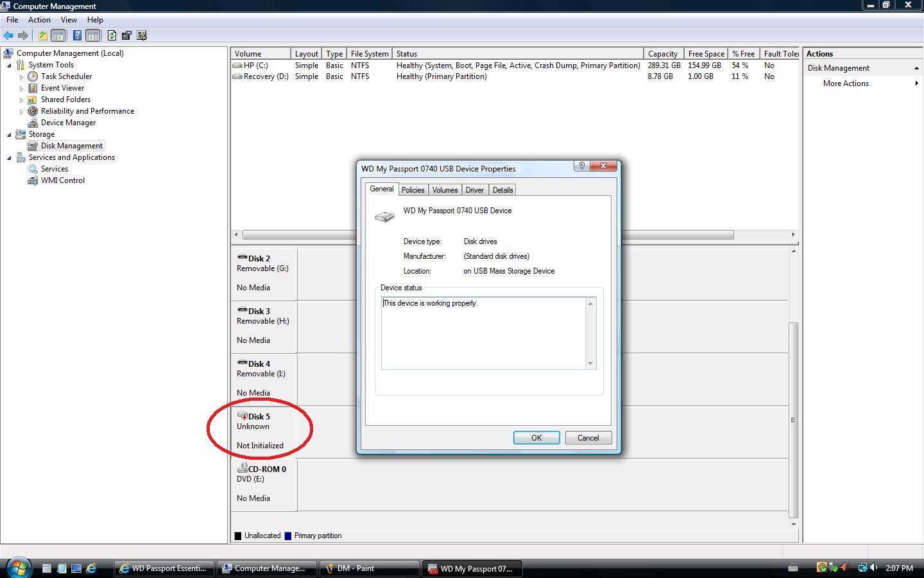
Task: Click More Actions in the Actions pane
Action: tap(846, 83)
